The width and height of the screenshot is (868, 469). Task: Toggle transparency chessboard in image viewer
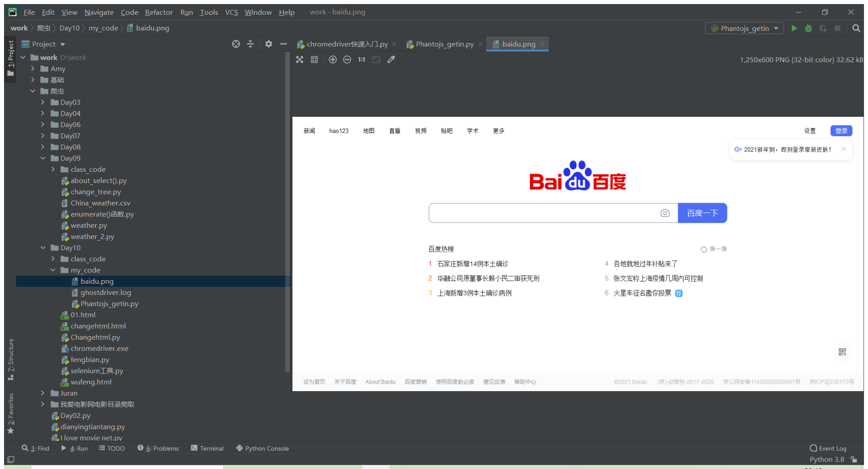pos(300,60)
